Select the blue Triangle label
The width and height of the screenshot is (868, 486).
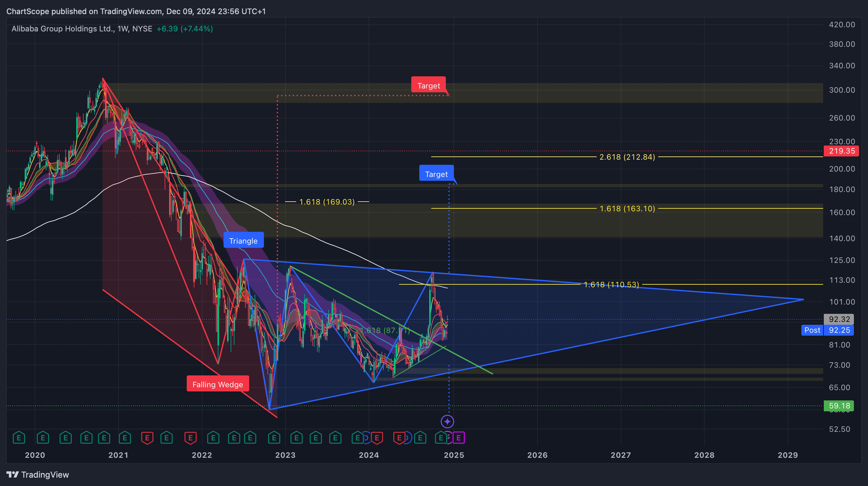(x=243, y=240)
